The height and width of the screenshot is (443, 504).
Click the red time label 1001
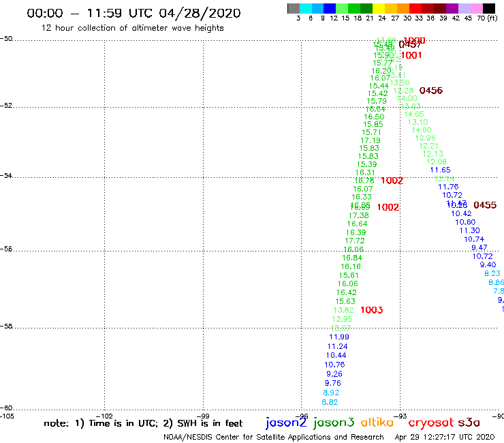tap(411, 55)
